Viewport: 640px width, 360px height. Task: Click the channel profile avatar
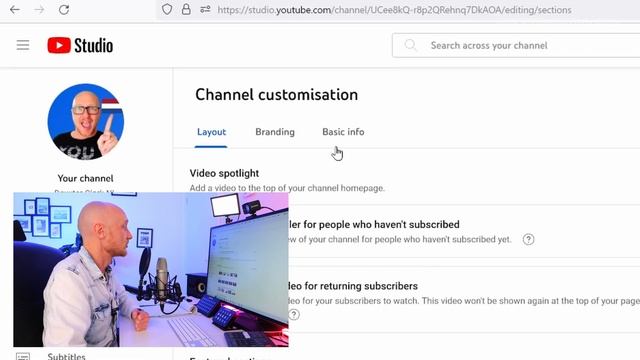pos(86,122)
